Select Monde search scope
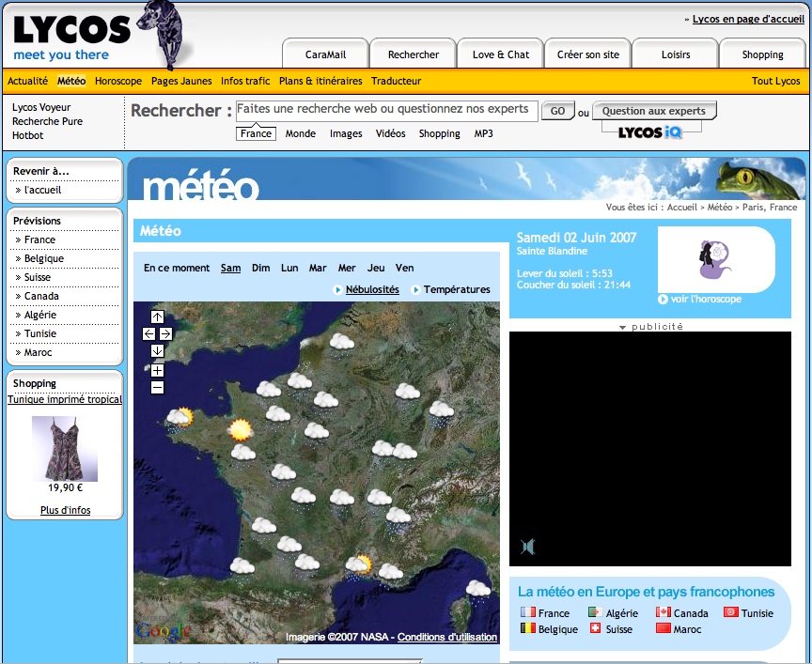The image size is (812, 664). click(x=301, y=133)
